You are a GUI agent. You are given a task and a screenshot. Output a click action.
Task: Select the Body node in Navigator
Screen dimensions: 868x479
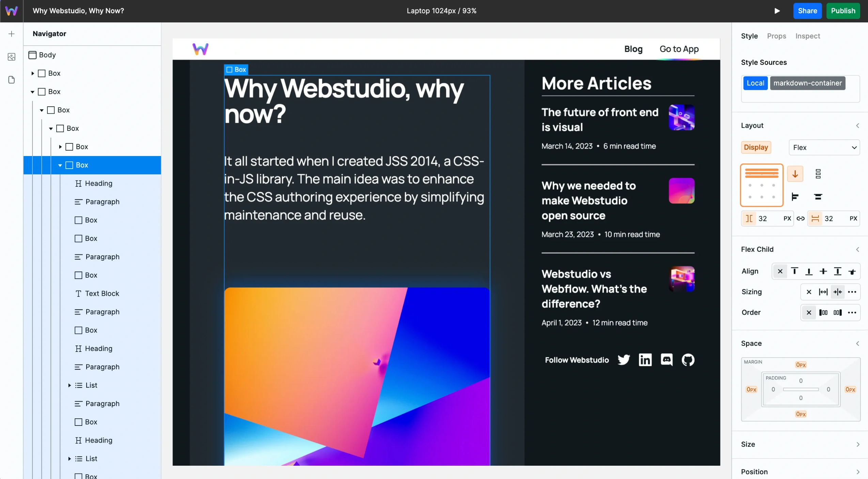pos(92,55)
